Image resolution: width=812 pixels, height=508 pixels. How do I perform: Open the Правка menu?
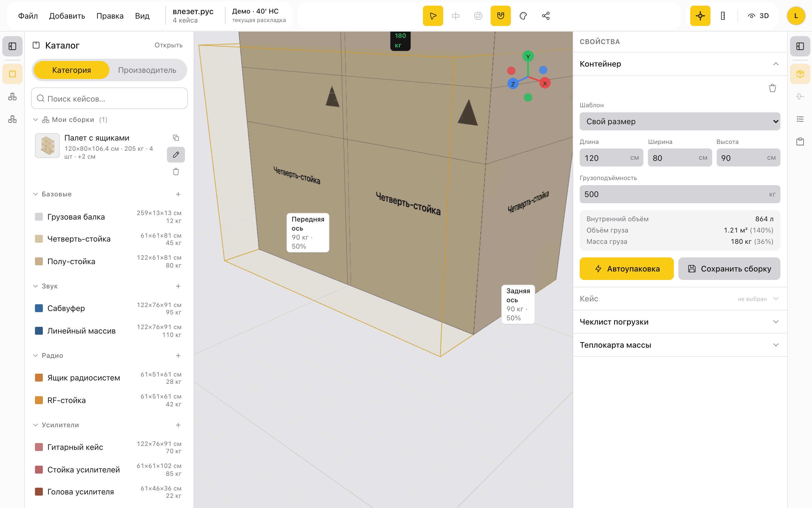(x=110, y=16)
